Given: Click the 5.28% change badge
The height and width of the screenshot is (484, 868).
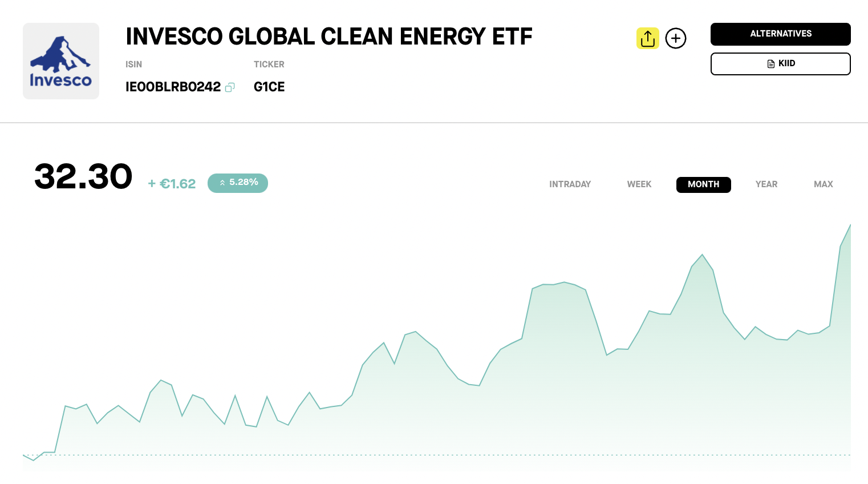Looking at the screenshot, I should (238, 183).
